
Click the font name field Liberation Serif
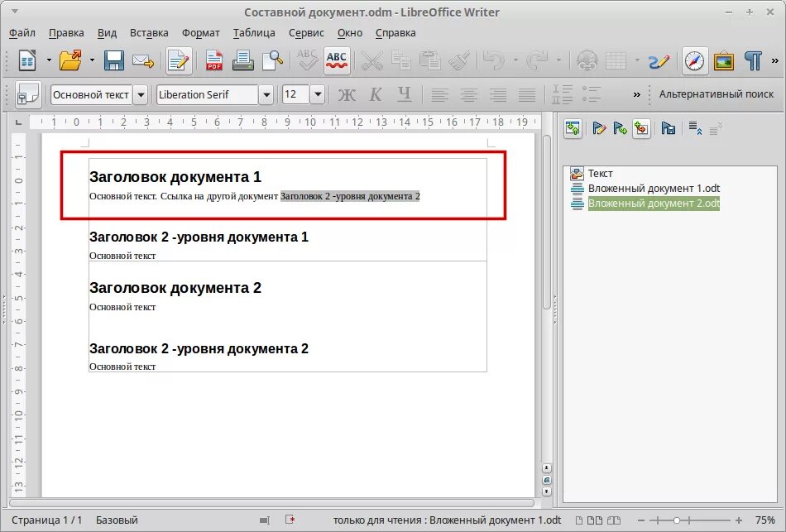[x=208, y=94]
